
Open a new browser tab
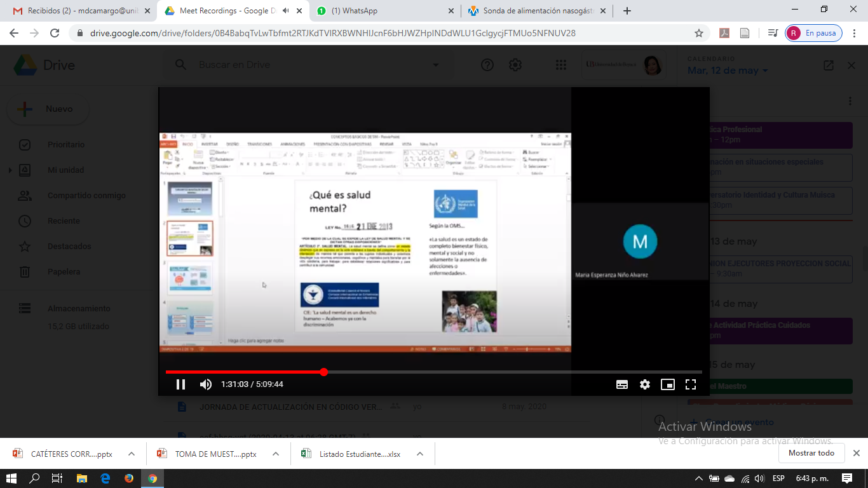627,11
